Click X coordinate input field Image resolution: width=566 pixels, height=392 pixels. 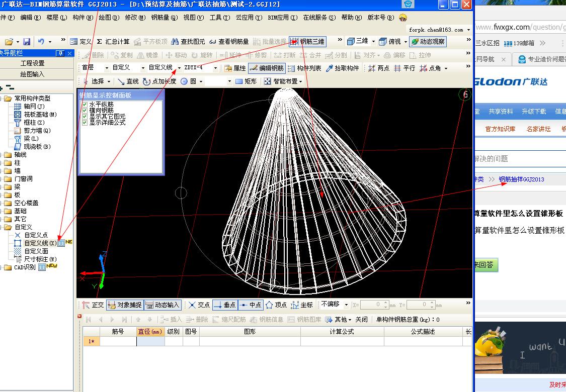371,305
